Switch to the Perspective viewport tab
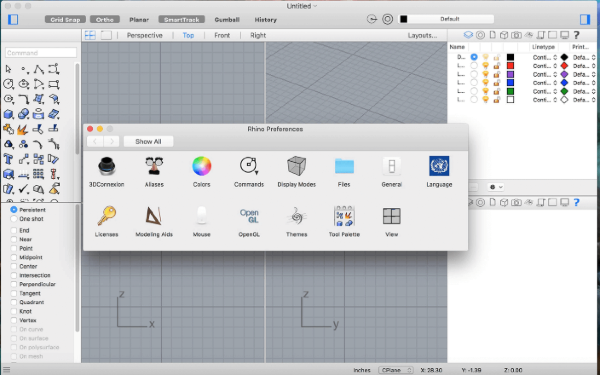This screenshot has width=600, height=375. pyautogui.click(x=145, y=35)
